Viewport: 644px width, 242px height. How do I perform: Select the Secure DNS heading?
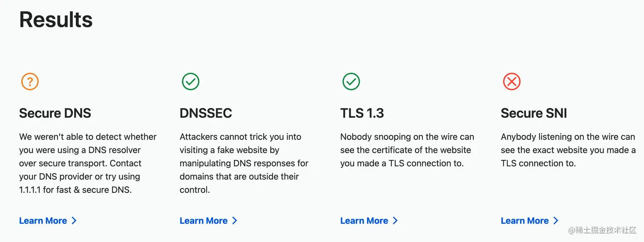point(55,113)
